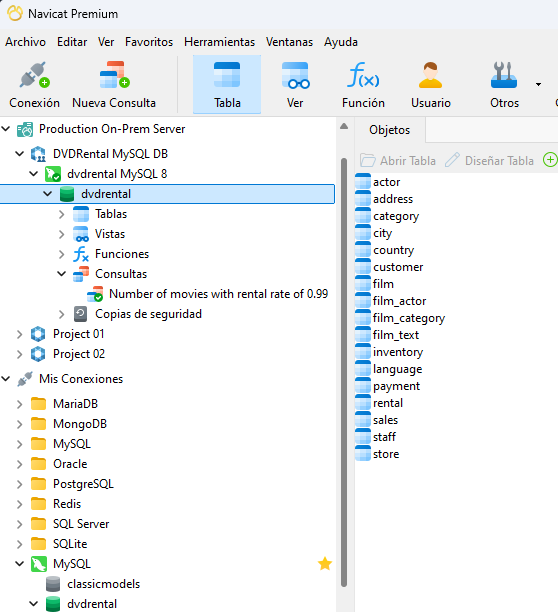Click the Mis Conexiones plug icon
Screen dimensions: 558x612
tap(25, 379)
